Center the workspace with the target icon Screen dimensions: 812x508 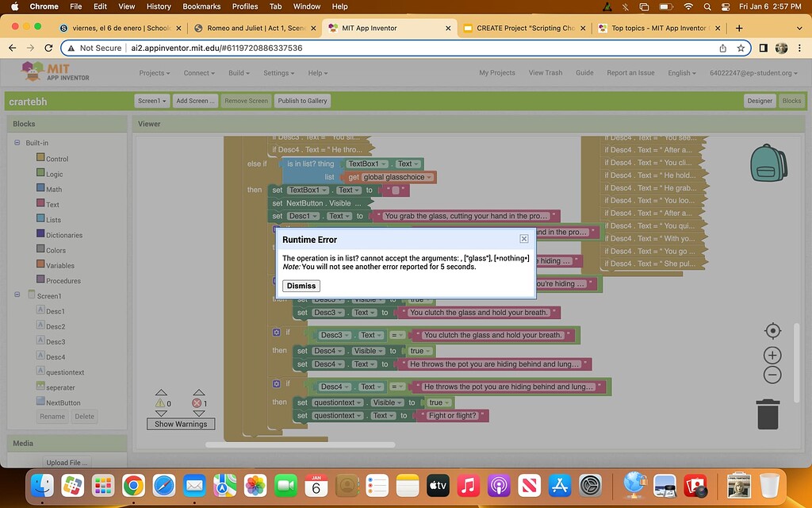[772, 331]
